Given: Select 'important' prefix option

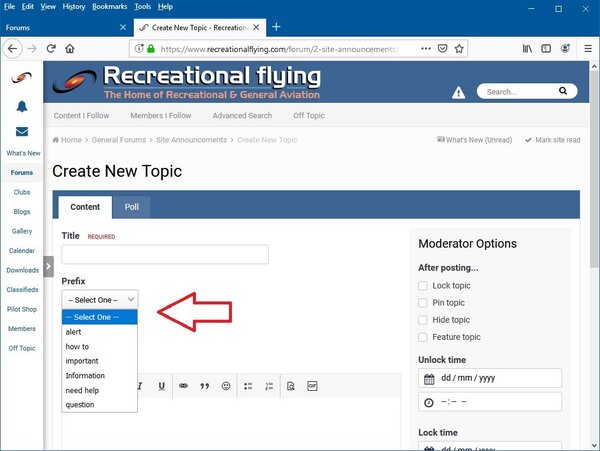Looking at the screenshot, I should (82, 361).
